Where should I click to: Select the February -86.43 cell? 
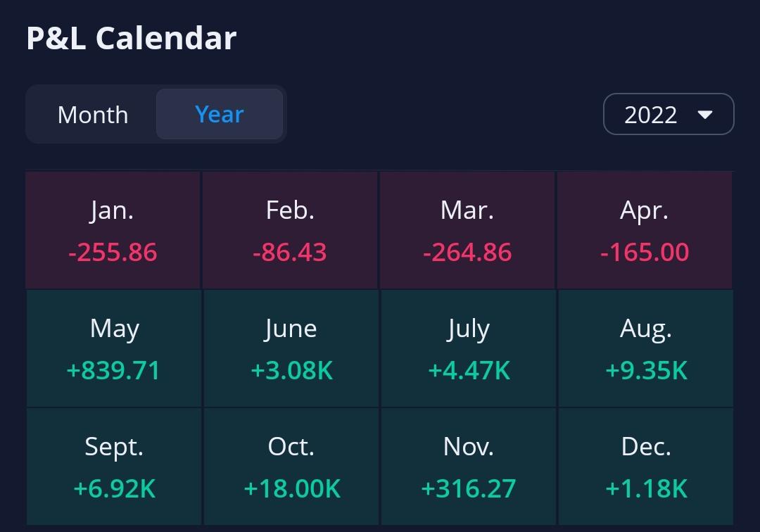(x=290, y=231)
